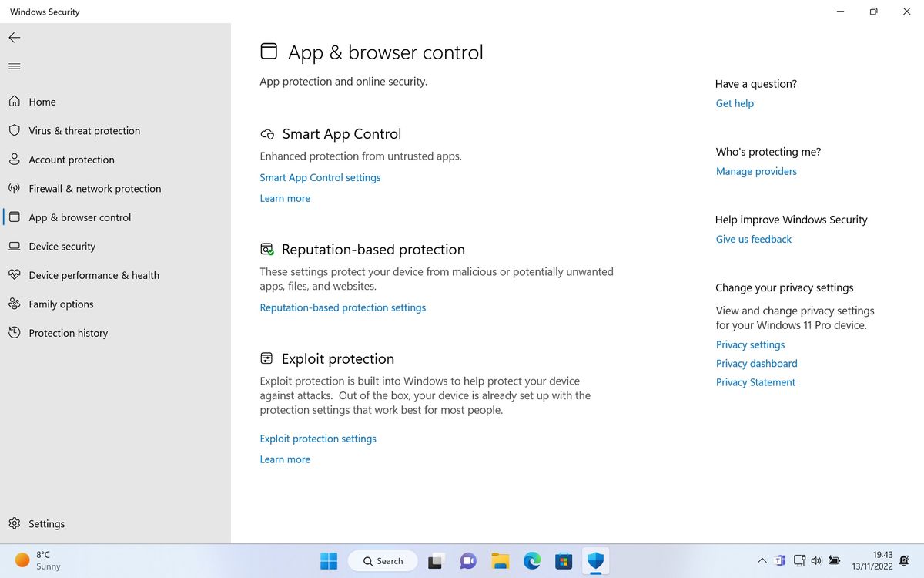This screenshot has width=924, height=578.
Task: Toggle the navigation sidebar hamburger menu
Action: 14,66
